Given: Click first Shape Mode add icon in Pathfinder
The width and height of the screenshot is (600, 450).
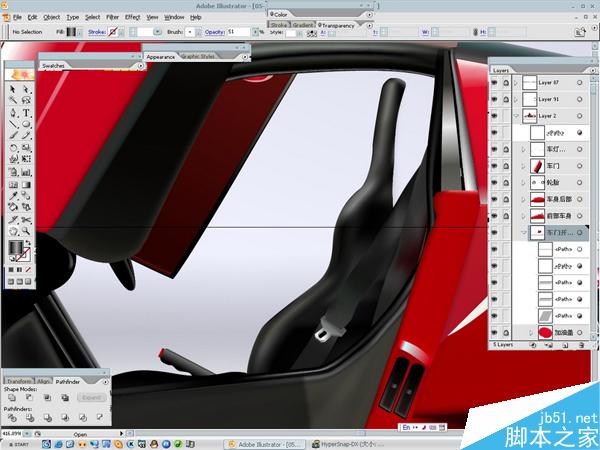Looking at the screenshot, I should pyautogui.click(x=12, y=398).
